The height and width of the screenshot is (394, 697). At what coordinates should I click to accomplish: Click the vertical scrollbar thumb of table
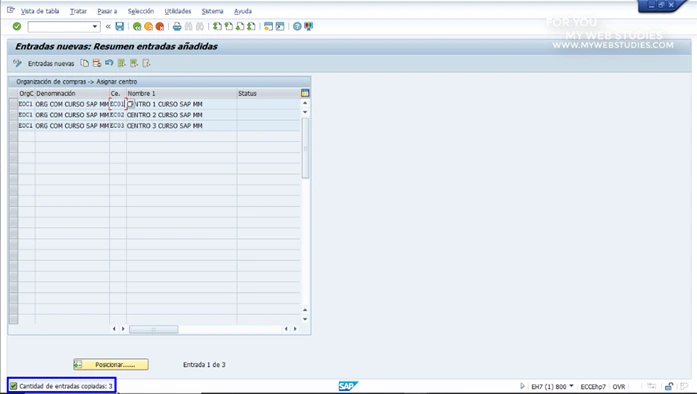pos(305,148)
